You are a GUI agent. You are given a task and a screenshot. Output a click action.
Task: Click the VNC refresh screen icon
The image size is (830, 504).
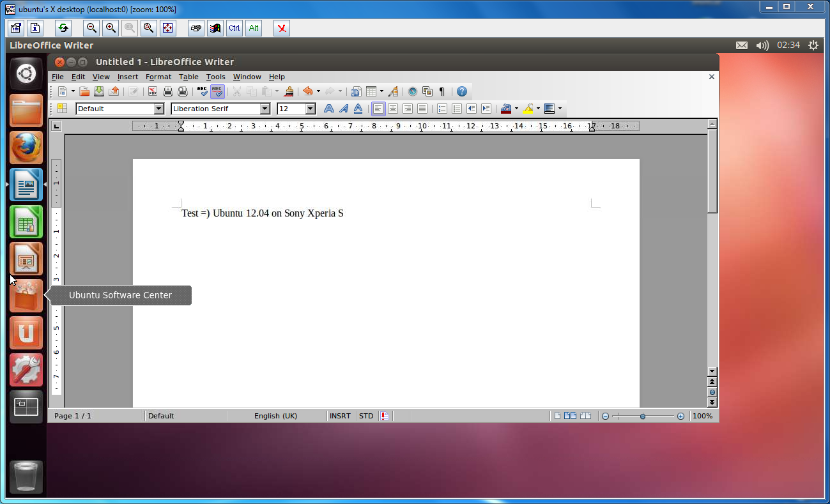coord(63,28)
